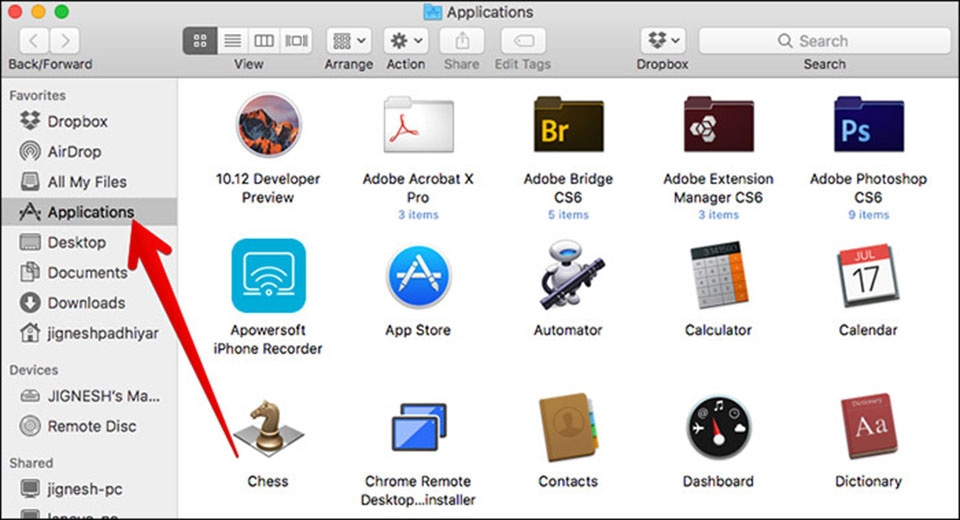Select Chrome Remote Desktop installer icon
The width and height of the screenshot is (960, 520).
[x=419, y=427]
